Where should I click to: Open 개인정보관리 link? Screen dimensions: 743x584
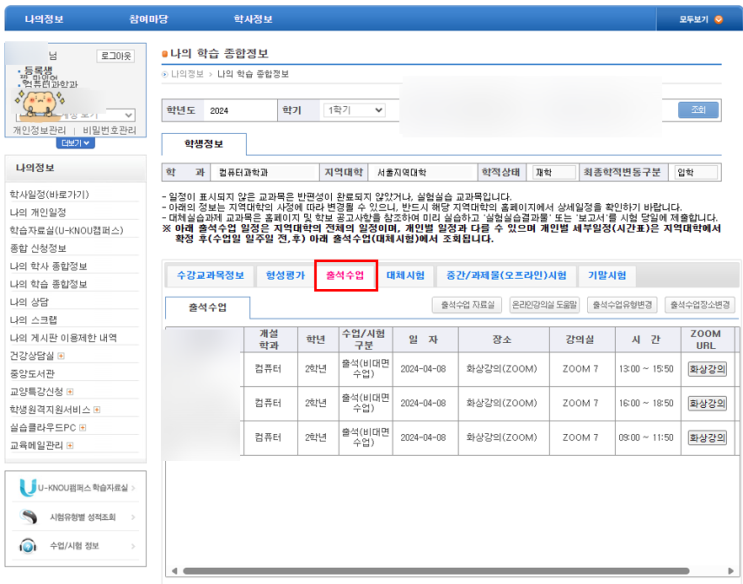click(x=39, y=130)
